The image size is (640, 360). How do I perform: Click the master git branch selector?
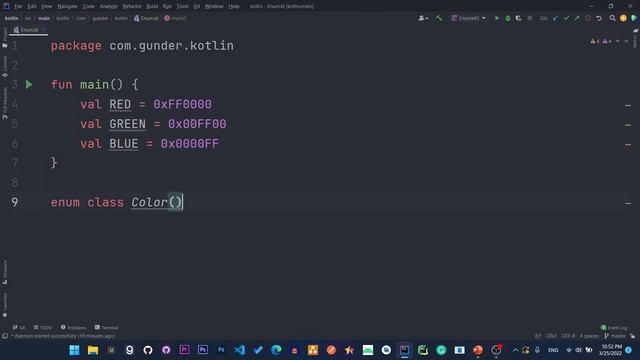[615, 336]
